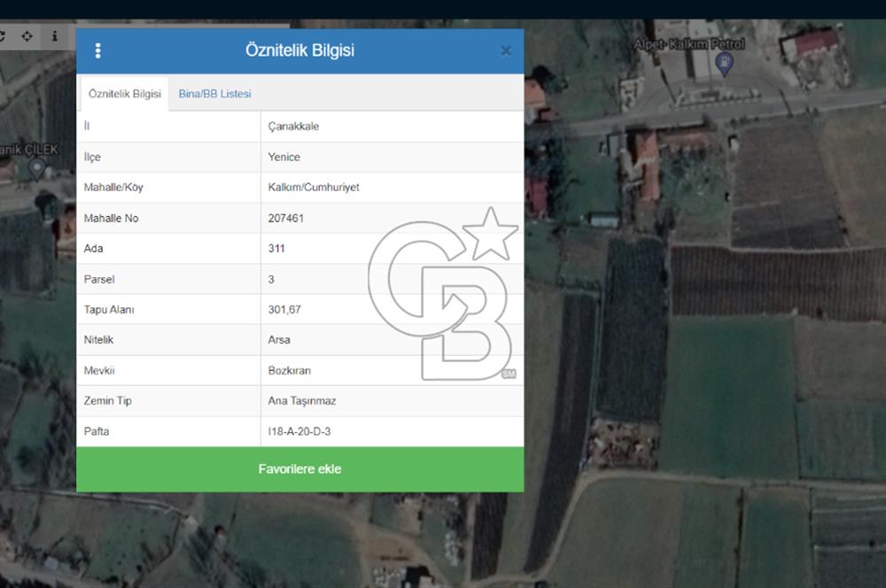Switch to the Bina/BB Listesi tab

click(x=214, y=94)
